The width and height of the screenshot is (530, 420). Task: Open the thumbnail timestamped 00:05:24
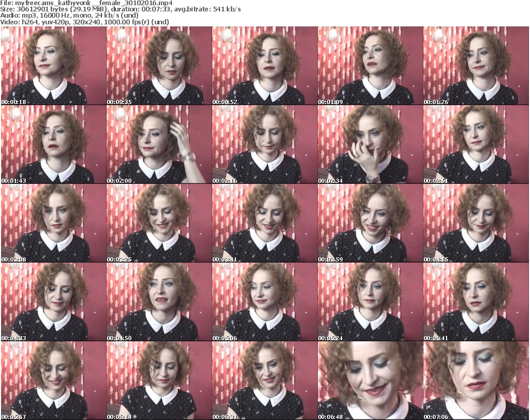pyautogui.click(x=370, y=302)
